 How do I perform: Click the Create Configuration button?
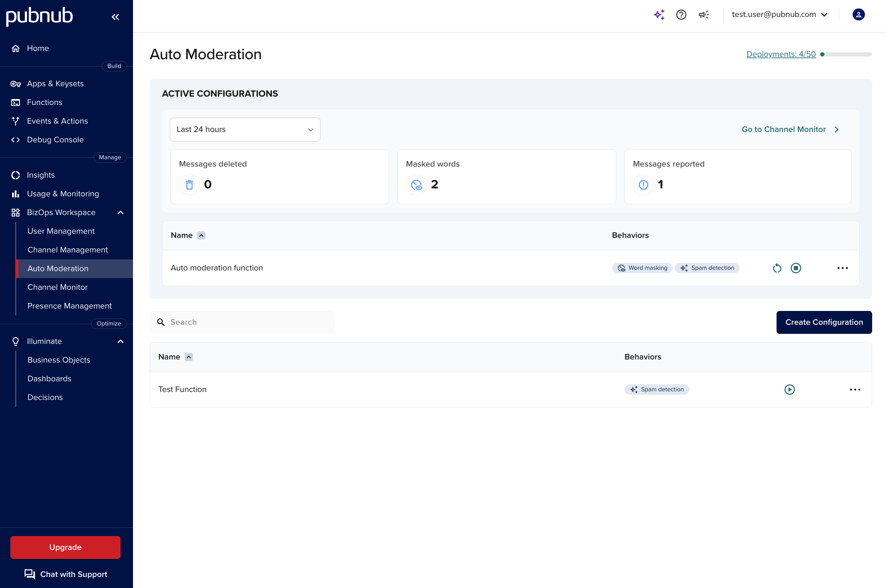pos(824,322)
